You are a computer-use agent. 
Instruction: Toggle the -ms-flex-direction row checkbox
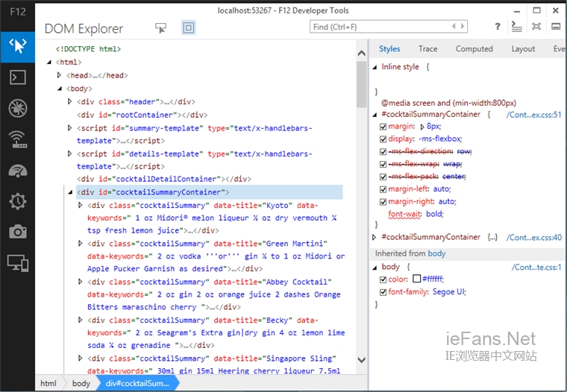click(383, 152)
